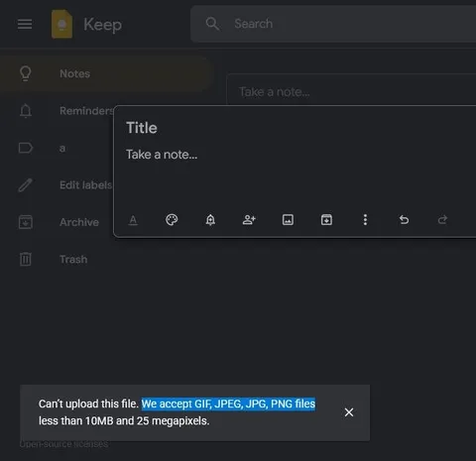Click the Notes lightbulb icon

click(26, 73)
